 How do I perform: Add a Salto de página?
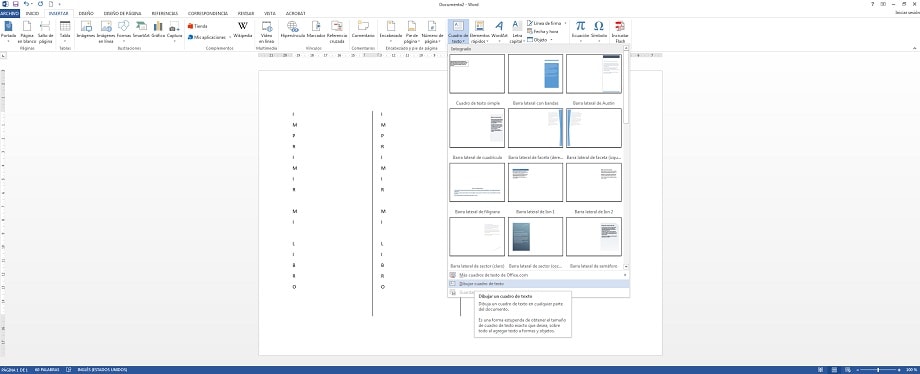(x=45, y=31)
